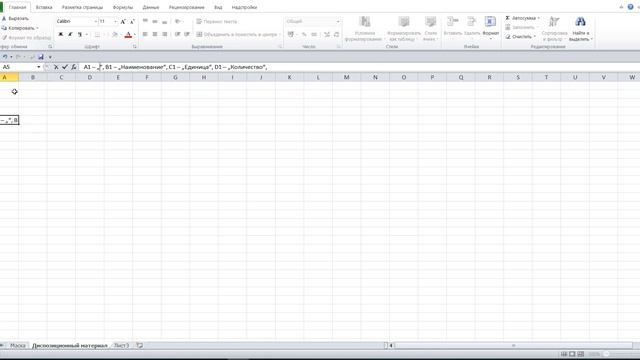Open the Формулы ribbon tab
640x360 pixels.
click(x=123, y=7)
